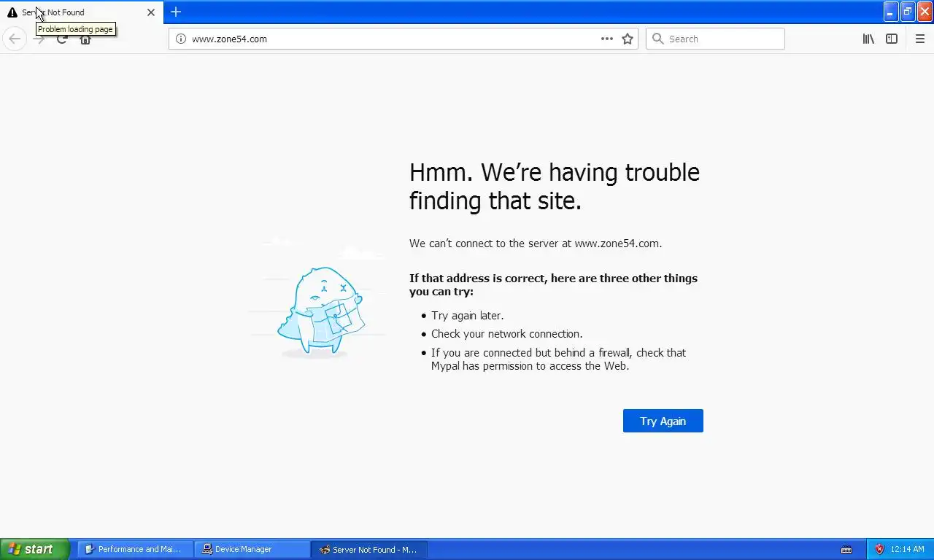Open the Home page button
The image size is (934, 560).
(85, 39)
